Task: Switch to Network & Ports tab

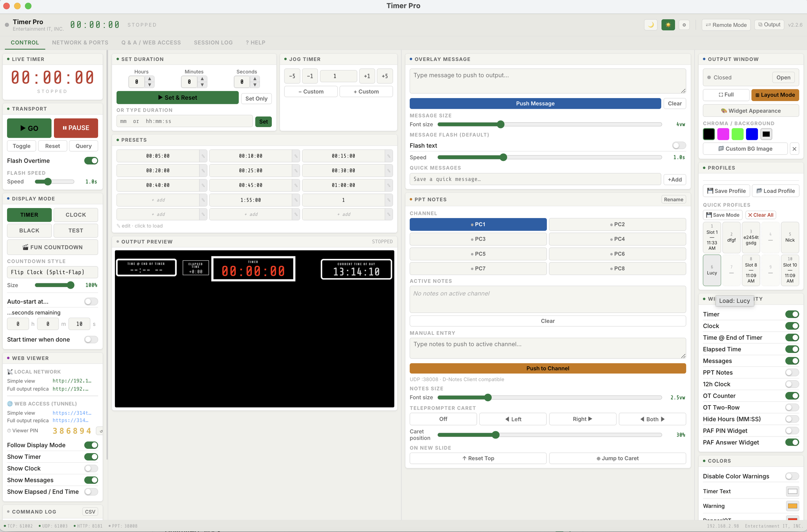Action: click(x=80, y=42)
